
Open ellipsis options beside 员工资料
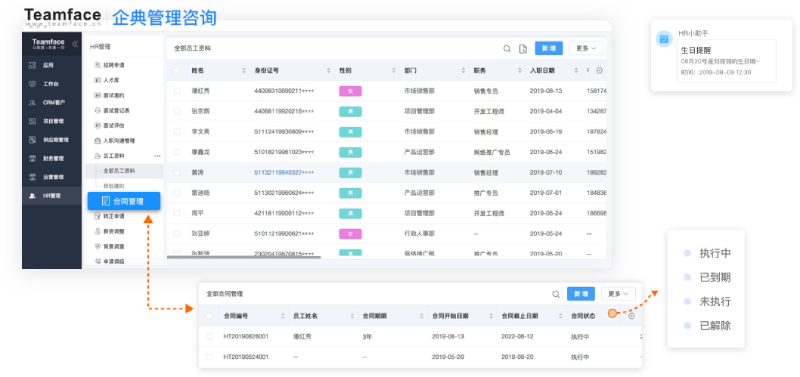pyautogui.click(x=157, y=156)
